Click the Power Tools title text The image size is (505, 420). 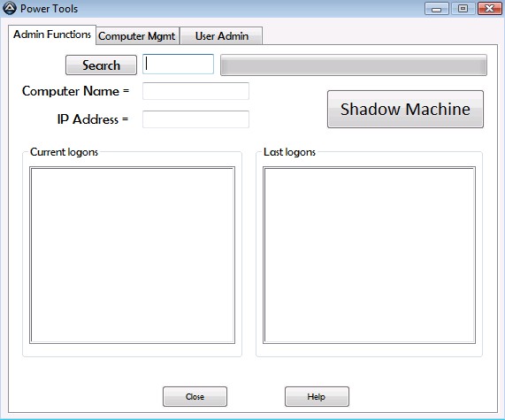pos(49,9)
